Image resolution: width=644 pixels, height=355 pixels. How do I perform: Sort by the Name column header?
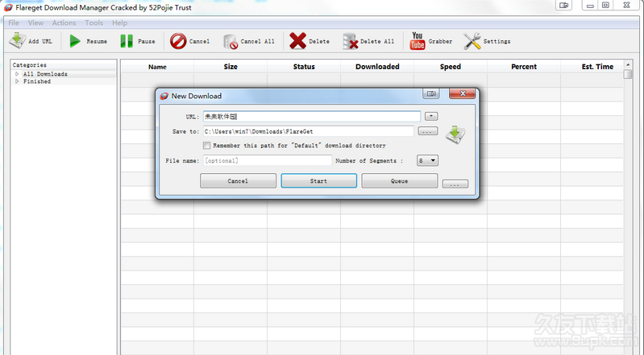(157, 67)
